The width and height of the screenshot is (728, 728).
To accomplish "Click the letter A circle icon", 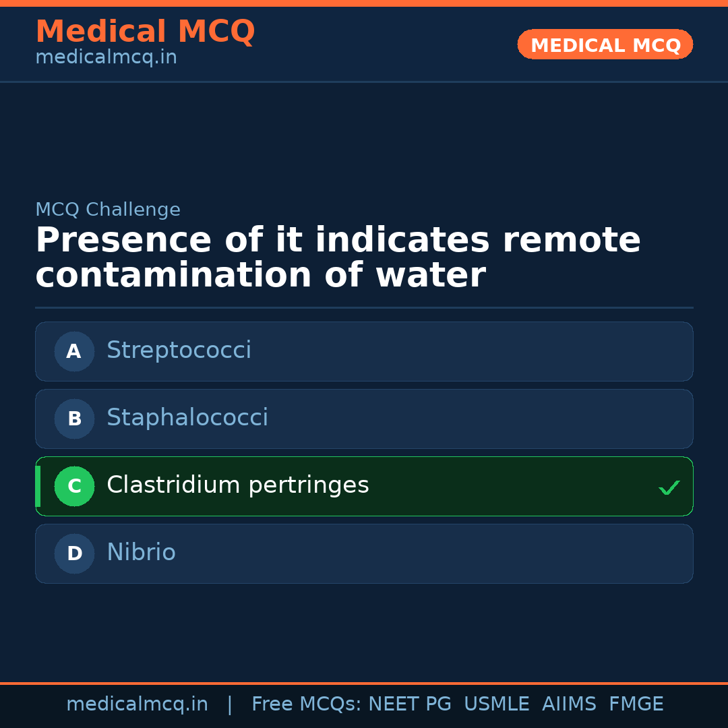I will click(x=74, y=351).
